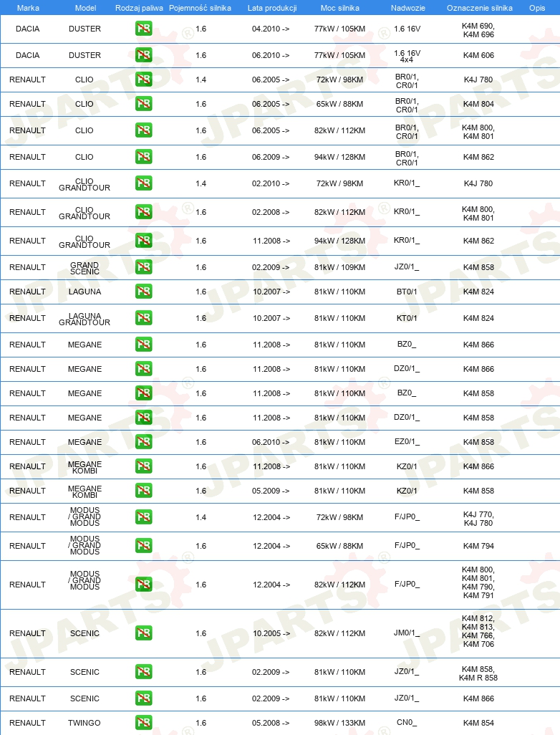560x735 pixels.
Task: Click the fuel icon in the Scenic 10.2005 row
Action: [x=143, y=634]
